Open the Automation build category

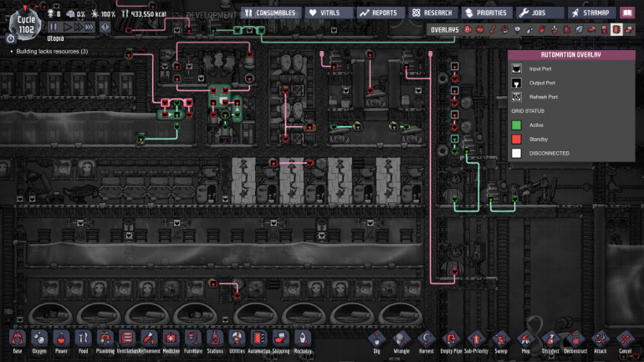259,341
